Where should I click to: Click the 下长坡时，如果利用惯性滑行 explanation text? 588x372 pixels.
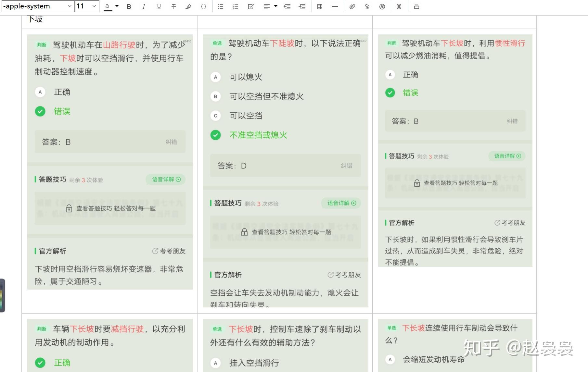point(454,251)
